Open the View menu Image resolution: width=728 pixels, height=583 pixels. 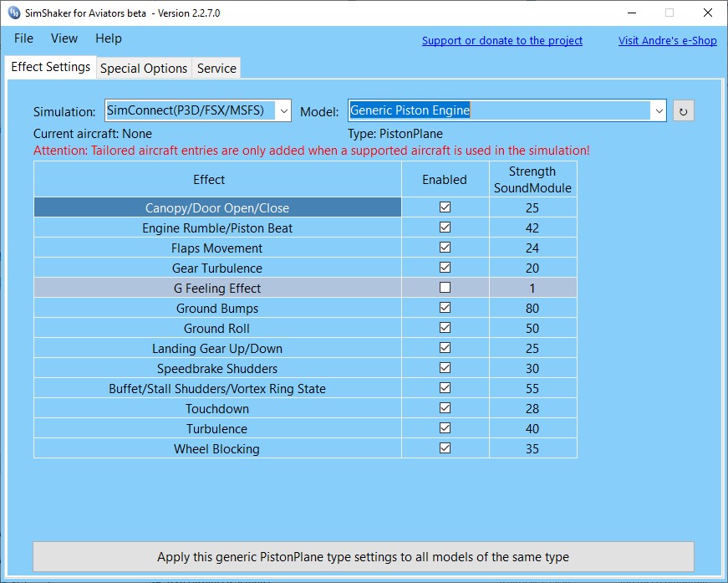point(64,38)
